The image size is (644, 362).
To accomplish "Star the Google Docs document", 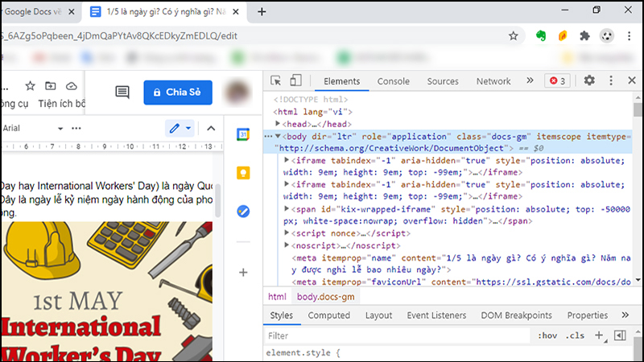I will pyautogui.click(x=30, y=86).
